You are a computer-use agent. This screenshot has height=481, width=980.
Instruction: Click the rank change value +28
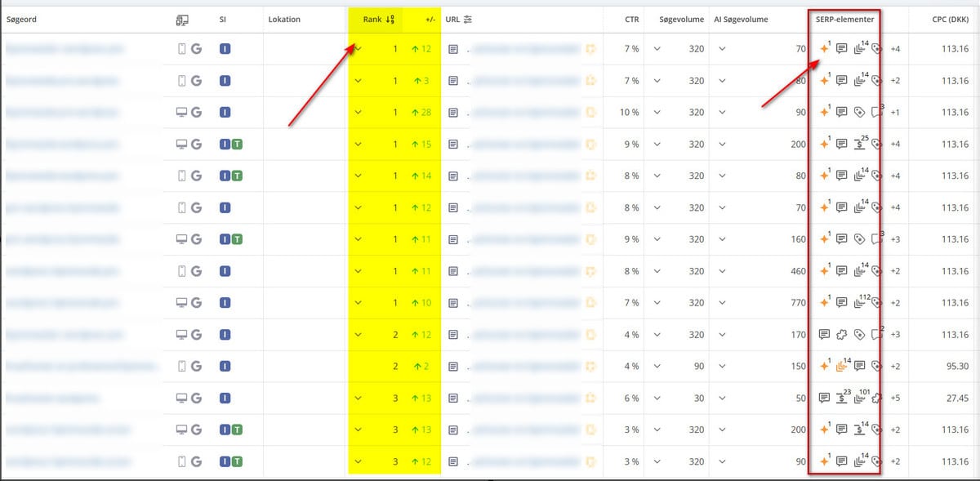coord(422,113)
